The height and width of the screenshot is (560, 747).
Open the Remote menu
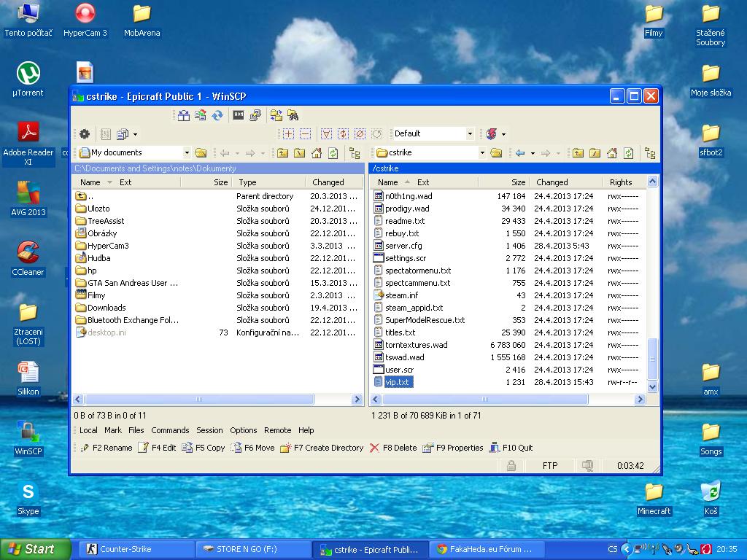pos(278,430)
